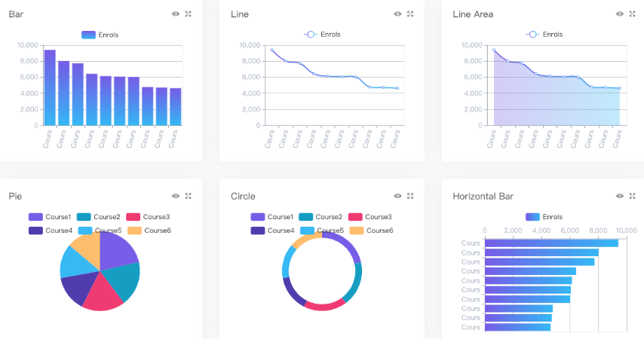Click the Line Area card title
Screen dimensions: 644x339
473,14
